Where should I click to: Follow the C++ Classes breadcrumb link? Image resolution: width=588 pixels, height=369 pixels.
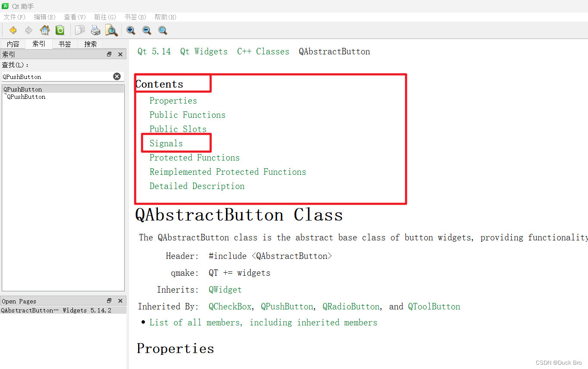click(x=263, y=51)
